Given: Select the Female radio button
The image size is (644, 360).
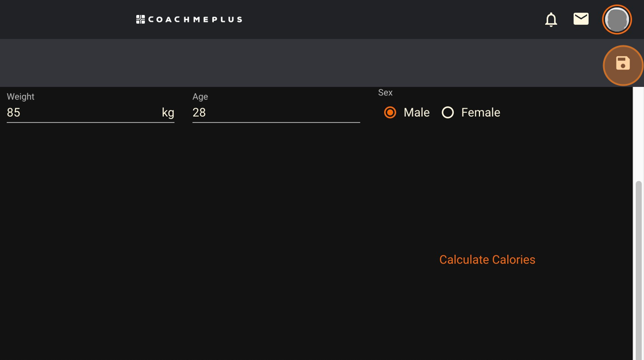Looking at the screenshot, I should coord(448,112).
